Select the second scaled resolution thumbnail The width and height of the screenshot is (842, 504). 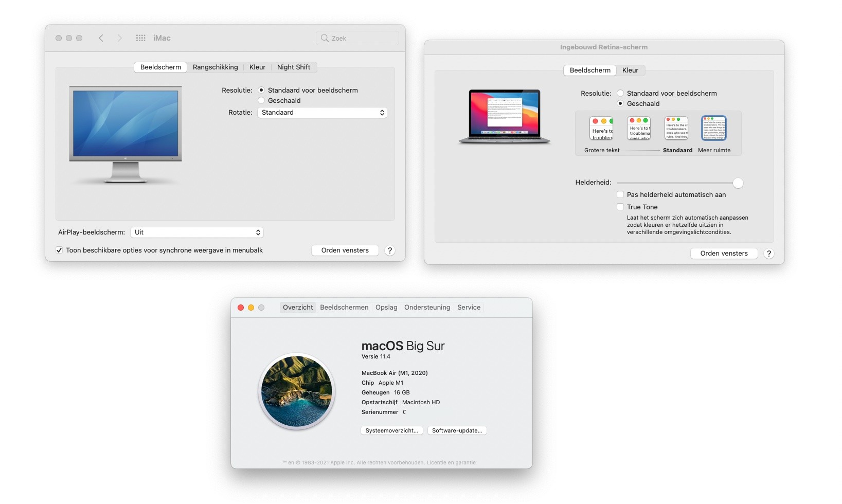639,128
